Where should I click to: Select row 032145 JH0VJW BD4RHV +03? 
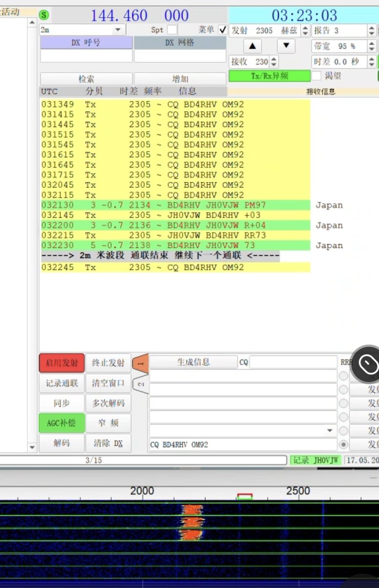[x=175, y=215]
